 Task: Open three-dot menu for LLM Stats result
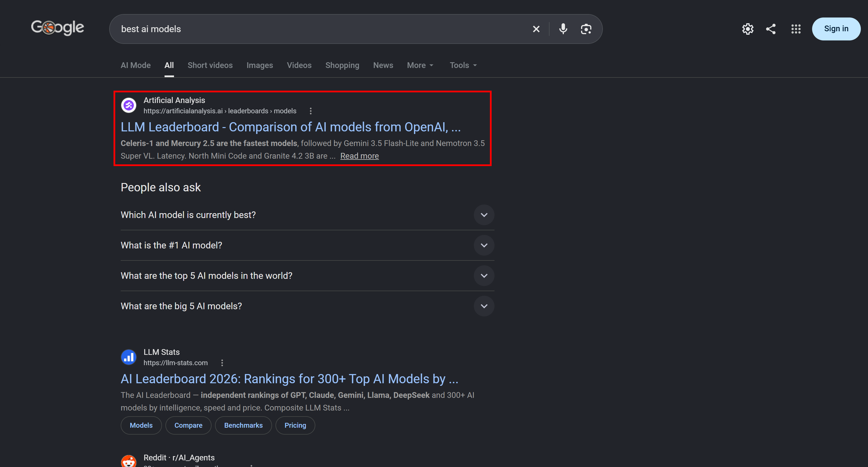(222, 363)
